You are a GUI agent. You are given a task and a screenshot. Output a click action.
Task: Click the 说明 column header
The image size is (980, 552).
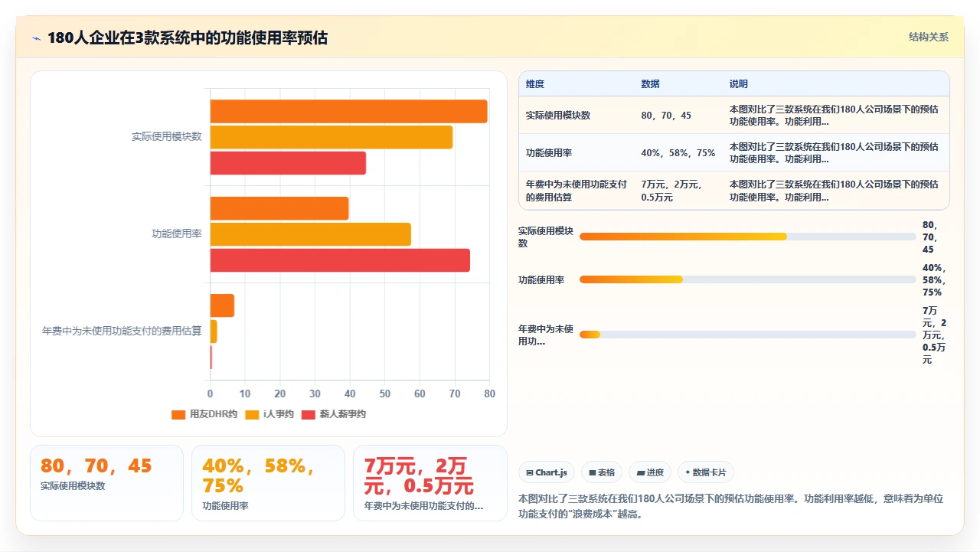739,84
